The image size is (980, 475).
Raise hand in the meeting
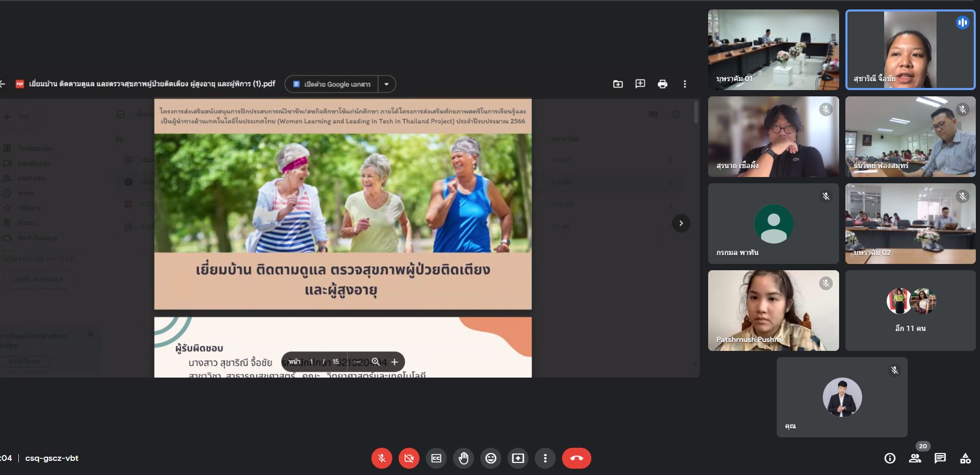[x=464, y=458]
